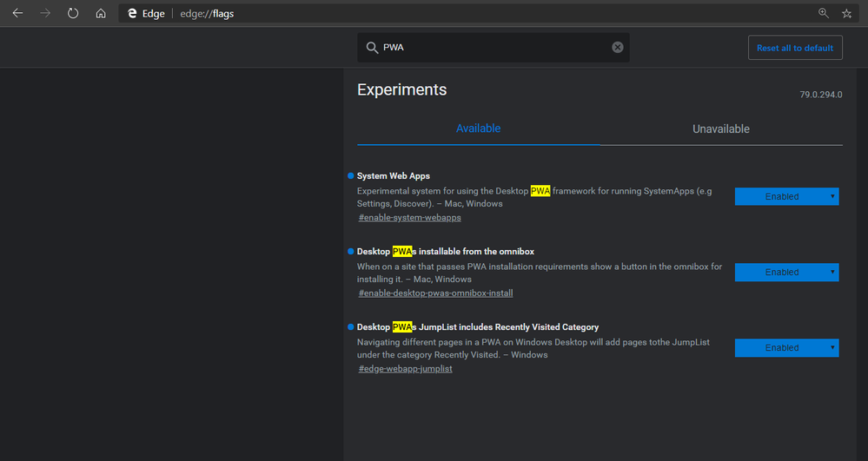Click the magnifier icon in the flags search box
The width and height of the screenshot is (868, 461).
372,48
